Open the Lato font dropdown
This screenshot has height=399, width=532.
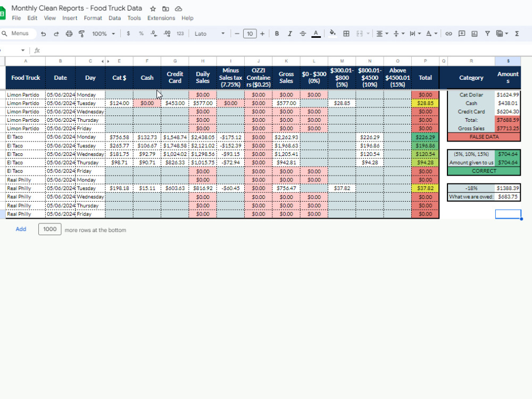[209, 34]
